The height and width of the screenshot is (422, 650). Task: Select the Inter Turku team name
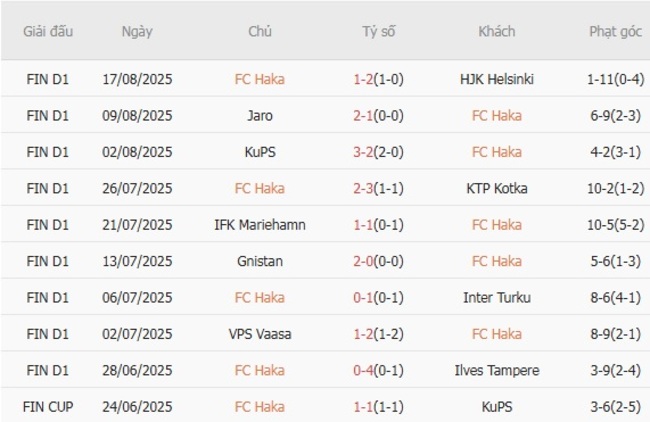click(497, 298)
